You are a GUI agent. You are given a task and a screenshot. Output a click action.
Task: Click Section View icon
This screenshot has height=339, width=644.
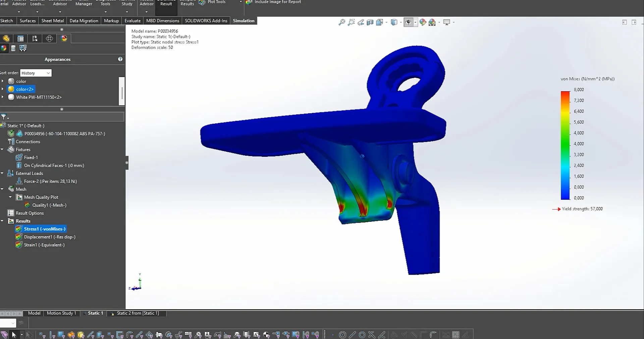[x=370, y=22]
